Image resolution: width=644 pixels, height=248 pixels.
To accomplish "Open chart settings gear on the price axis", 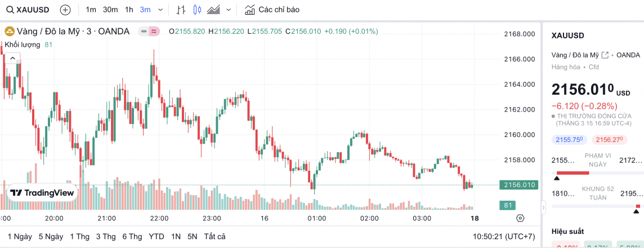I will pyautogui.click(x=520, y=218).
